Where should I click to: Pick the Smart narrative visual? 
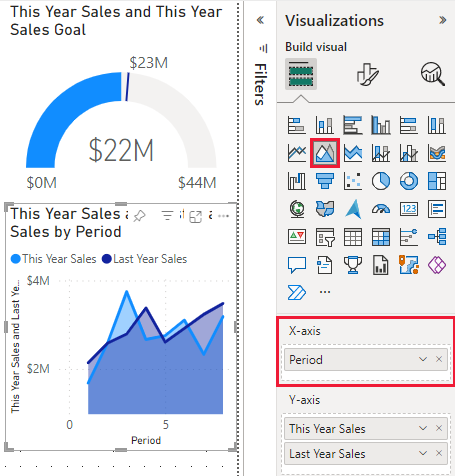325,265
